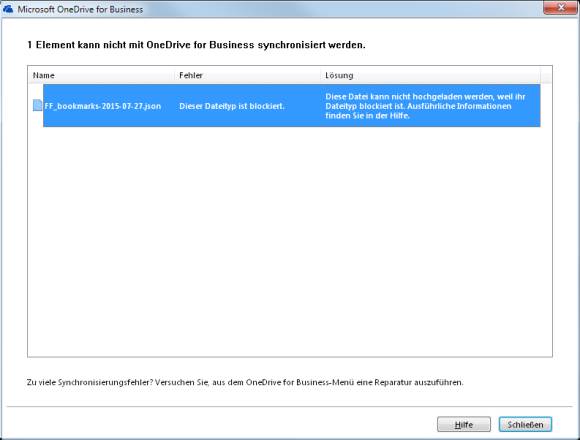Close the OneDrive for Business dialog window
The width and height of the screenshot is (580, 440).
click(561, 7)
